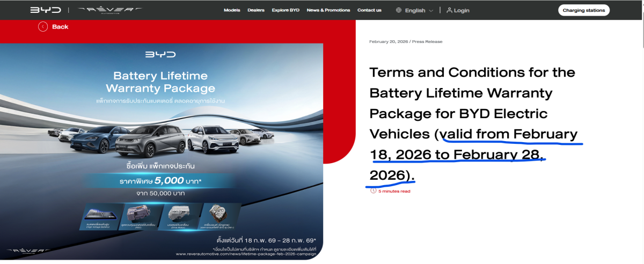
Task: Expand the chevron next to English
Action: click(431, 11)
